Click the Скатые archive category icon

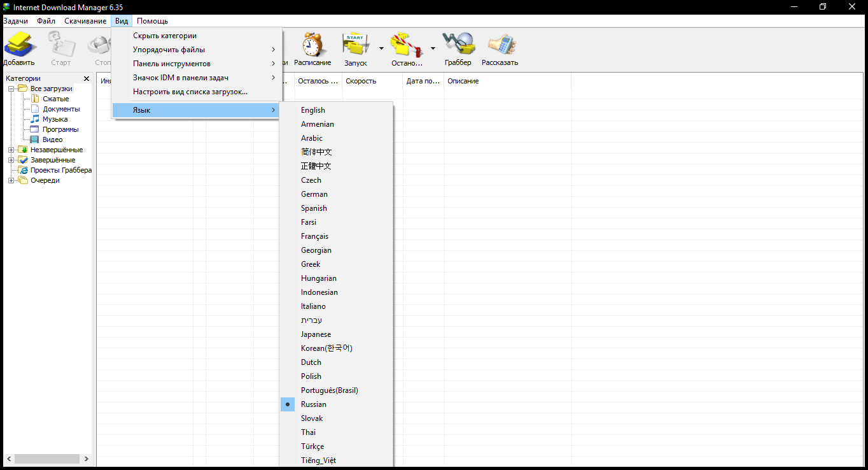pyautogui.click(x=36, y=99)
